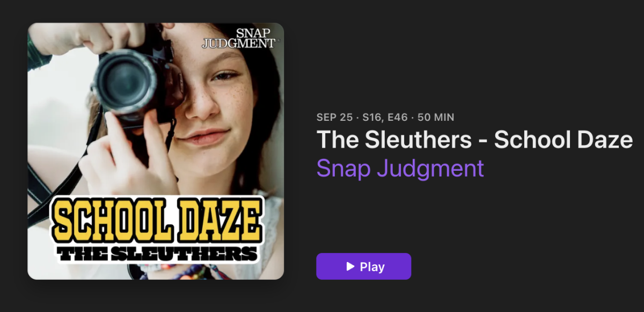Screen dimensions: 644x312
Task: Open the School Daze episode artwork thumbnail
Action: (x=156, y=151)
